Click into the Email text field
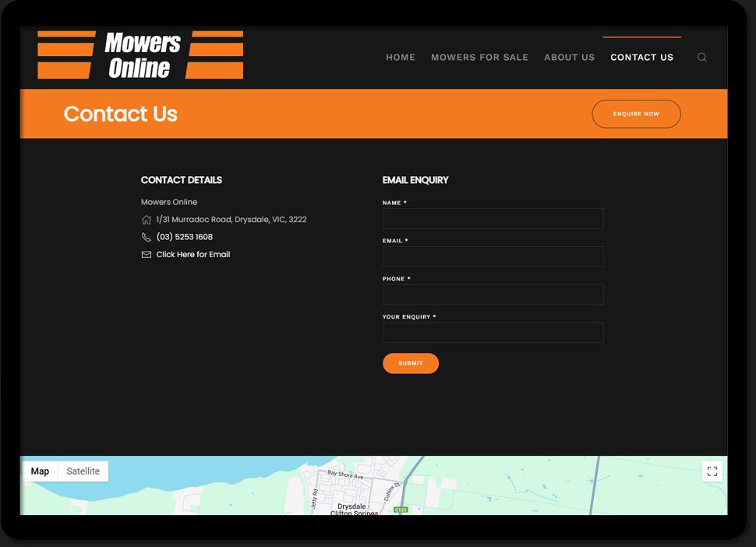 pyautogui.click(x=493, y=257)
